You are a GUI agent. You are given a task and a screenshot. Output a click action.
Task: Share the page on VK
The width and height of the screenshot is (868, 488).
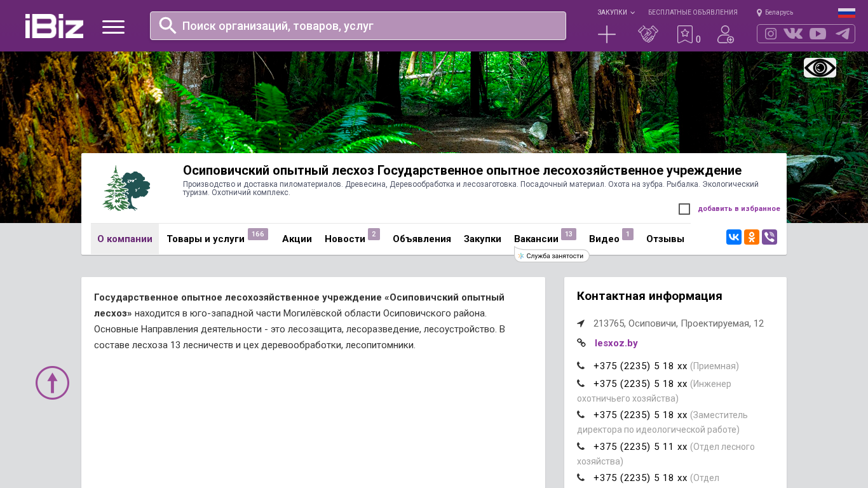(734, 237)
